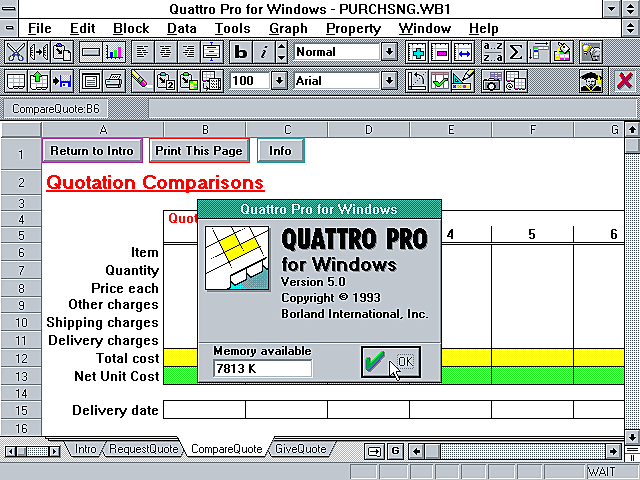This screenshot has height=480, width=640.
Task: Click the vertical scrollbar down arrow
Action: pos(632,436)
